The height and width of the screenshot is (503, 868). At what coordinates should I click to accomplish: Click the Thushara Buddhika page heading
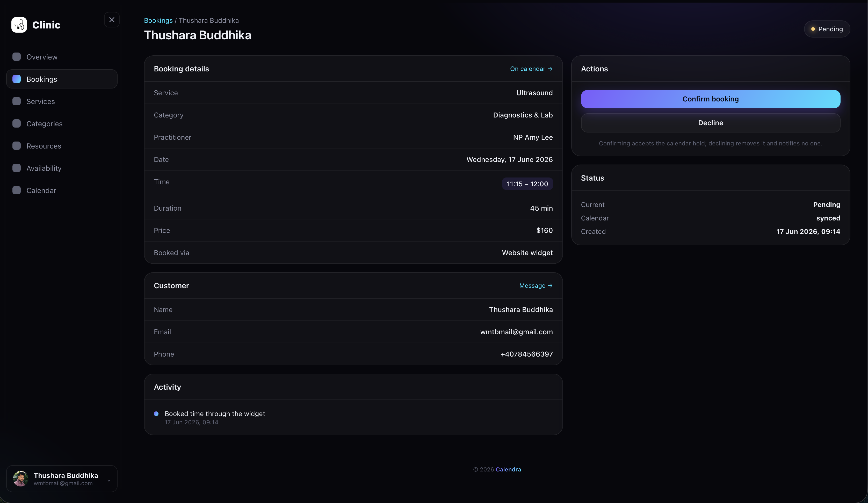tap(197, 35)
